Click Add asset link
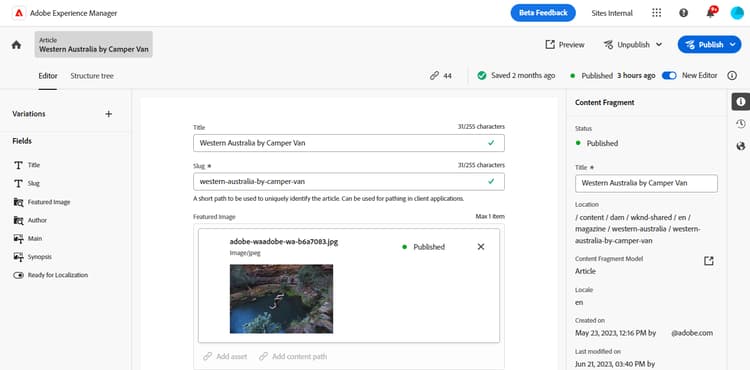 click(x=225, y=356)
